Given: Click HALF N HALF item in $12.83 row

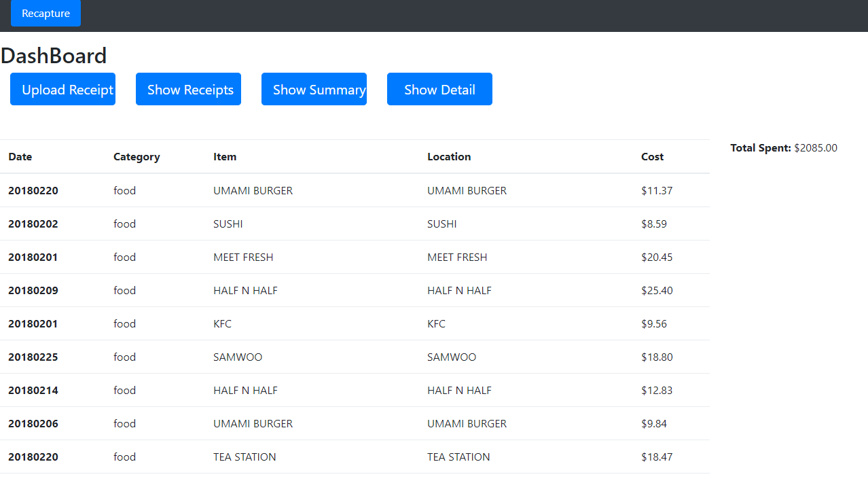Looking at the screenshot, I should pos(245,390).
